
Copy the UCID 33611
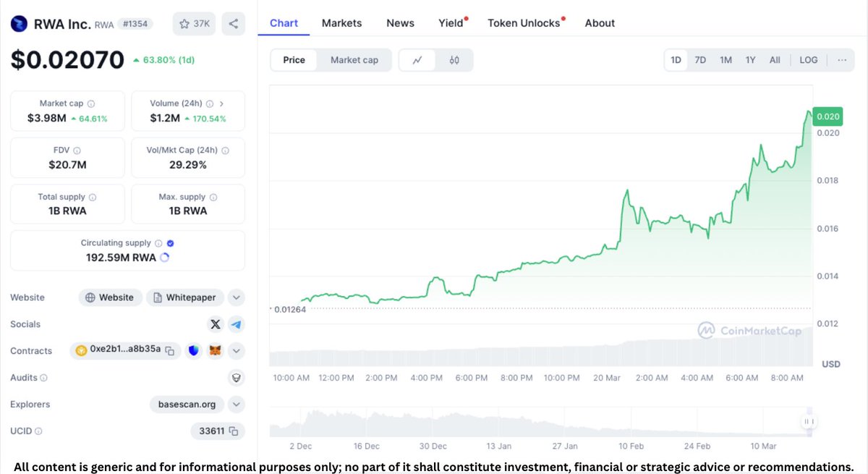click(x=234, y=431)
